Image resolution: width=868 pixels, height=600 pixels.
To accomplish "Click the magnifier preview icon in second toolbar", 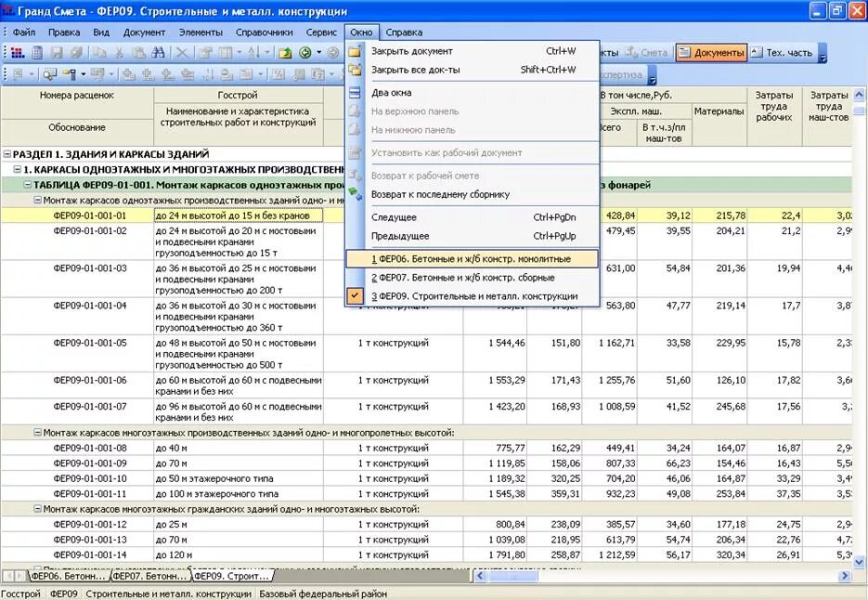I will tap(50, 73).
